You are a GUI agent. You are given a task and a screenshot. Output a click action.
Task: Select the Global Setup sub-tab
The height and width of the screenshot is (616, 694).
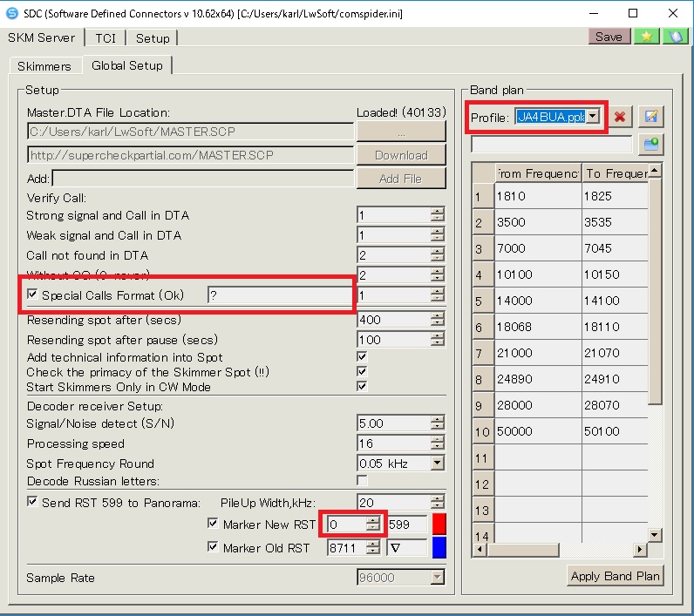[x=127, y=65]
